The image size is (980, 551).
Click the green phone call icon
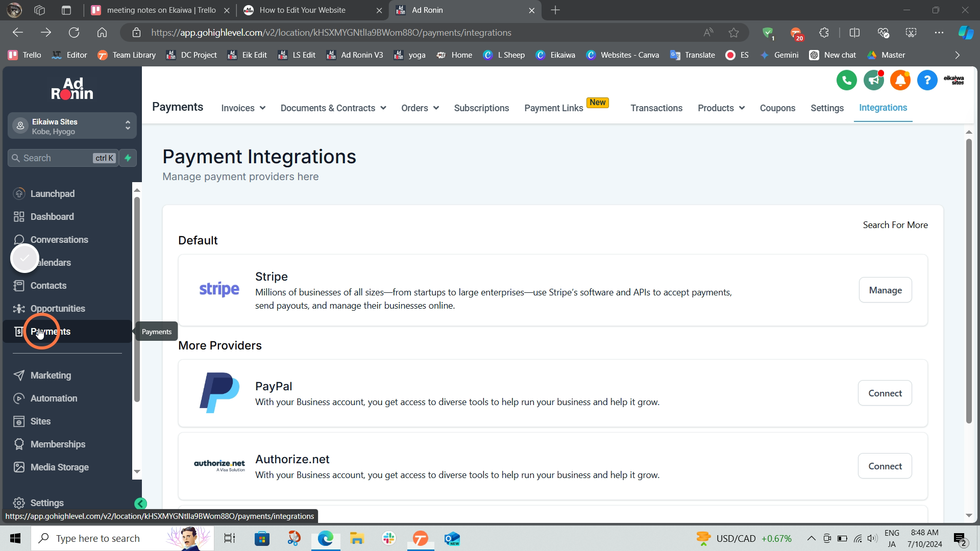(846, 80)
